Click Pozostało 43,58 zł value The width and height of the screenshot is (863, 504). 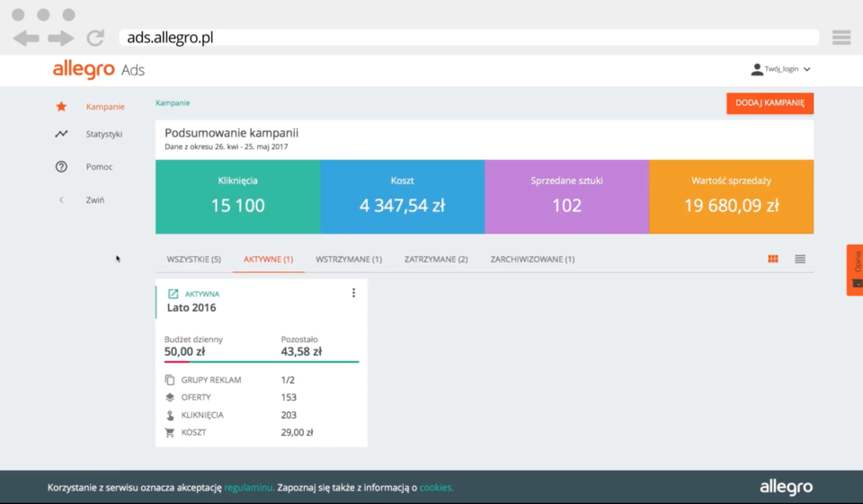[301, 351]
